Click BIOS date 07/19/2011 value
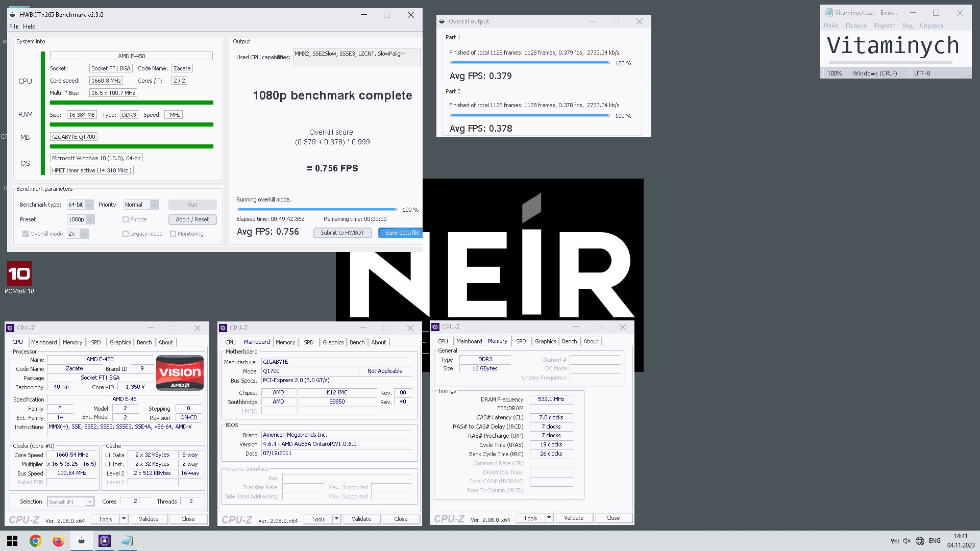The image size is (980, 551). (x=336, y=453)
